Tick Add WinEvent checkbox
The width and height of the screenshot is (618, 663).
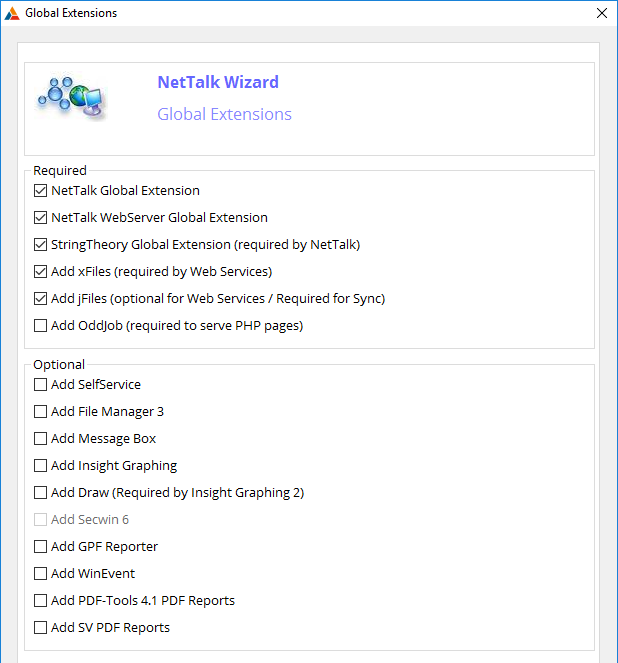pos(40,574)
